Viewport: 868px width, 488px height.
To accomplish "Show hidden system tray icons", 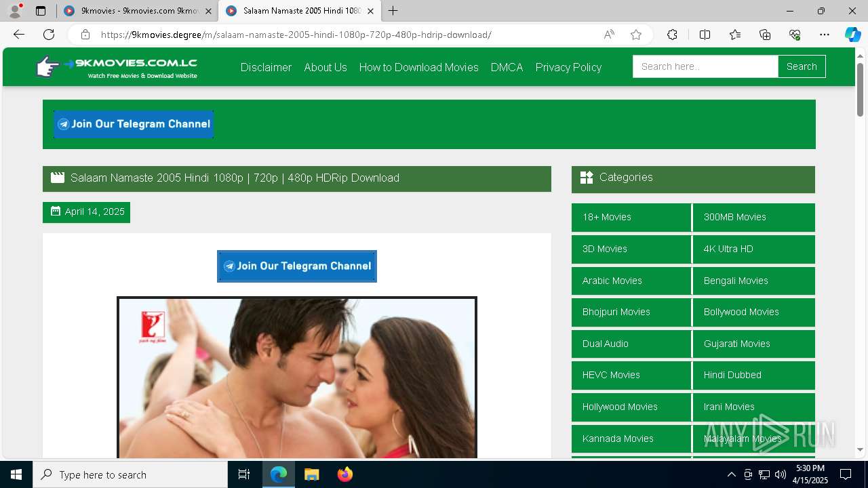I will [x=731, y=474].
